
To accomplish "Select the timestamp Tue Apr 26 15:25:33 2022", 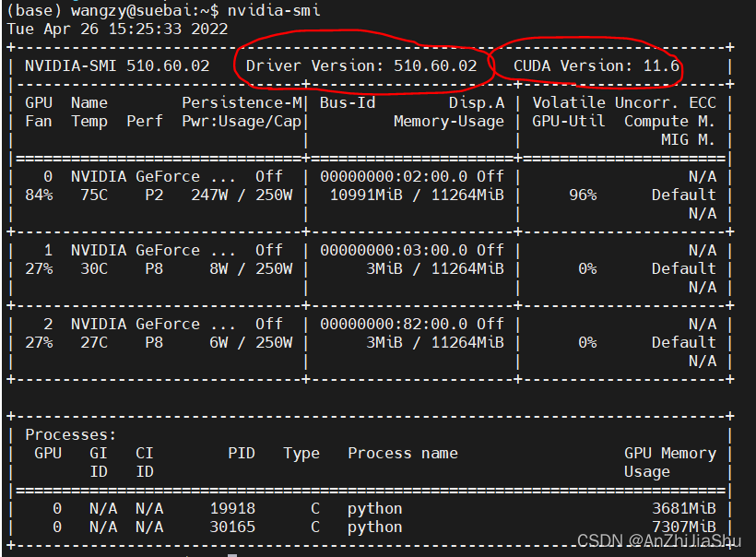I will (x=117, y=29).
